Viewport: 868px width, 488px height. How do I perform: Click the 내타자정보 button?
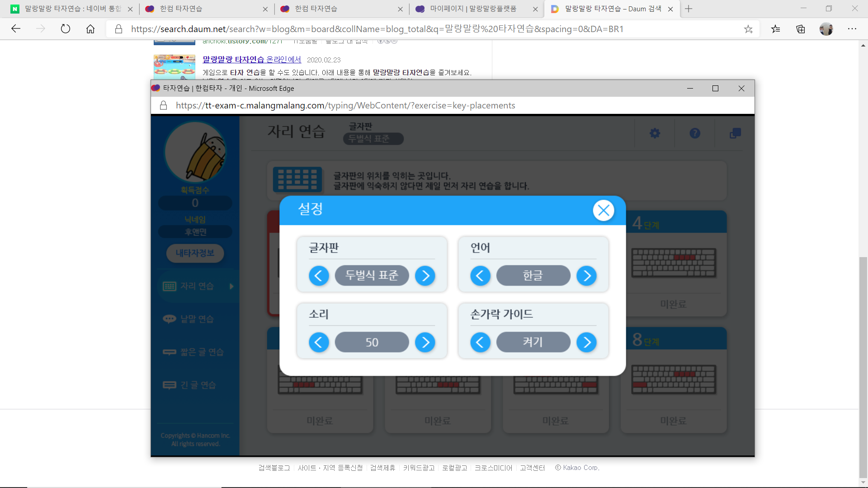[195, 253]
